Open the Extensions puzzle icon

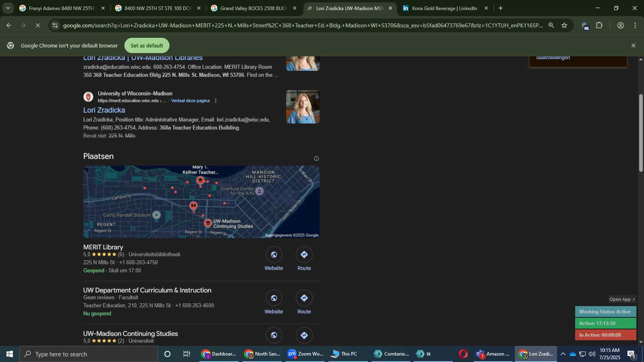[x=599, y=25]
